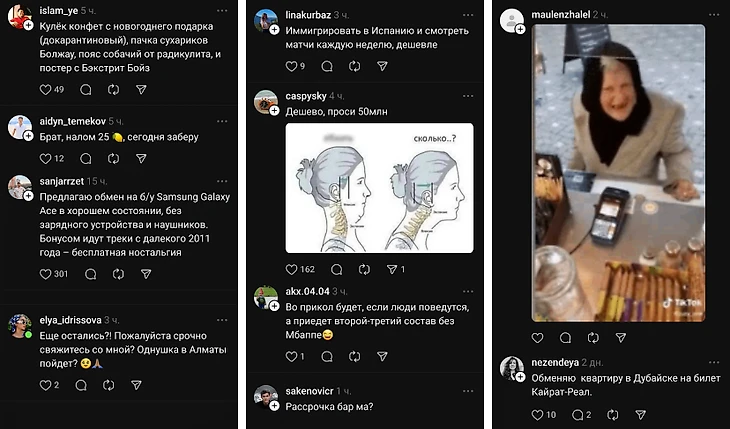Open sanjarrzet's profile from username
The width and height of the screenshot is (730, 429).
pos(61,181)
